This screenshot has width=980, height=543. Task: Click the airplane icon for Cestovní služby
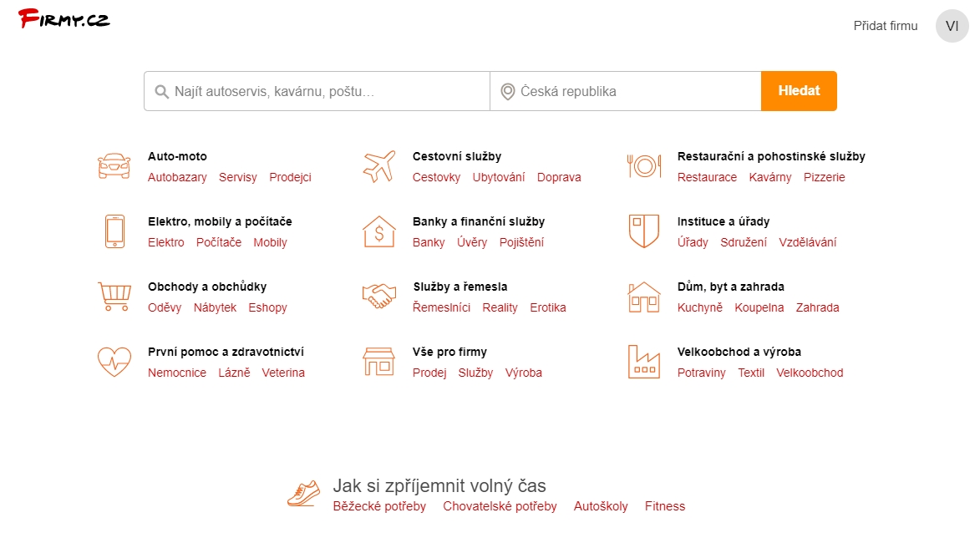click(379, 166)
